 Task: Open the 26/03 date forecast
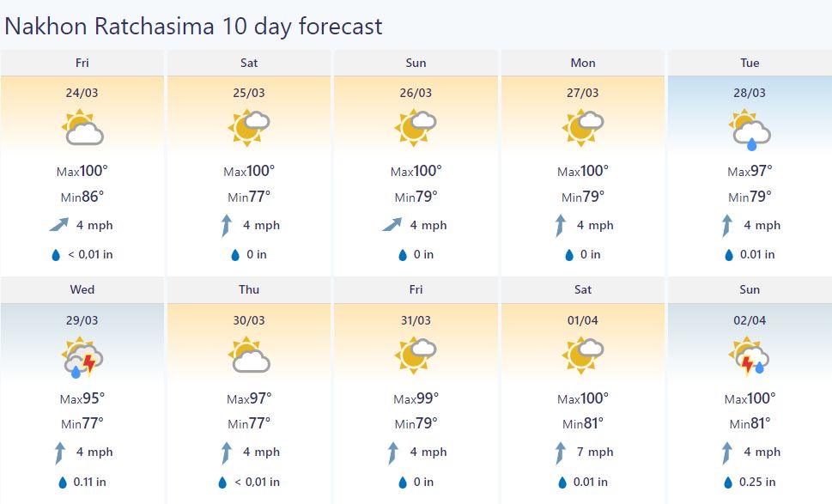coord(416,93)
